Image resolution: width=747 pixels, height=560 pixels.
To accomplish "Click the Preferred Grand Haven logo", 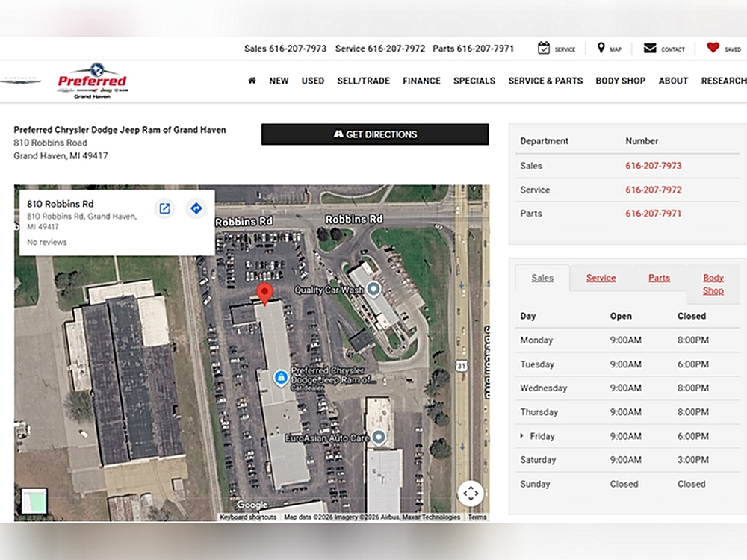I will 92,81.
